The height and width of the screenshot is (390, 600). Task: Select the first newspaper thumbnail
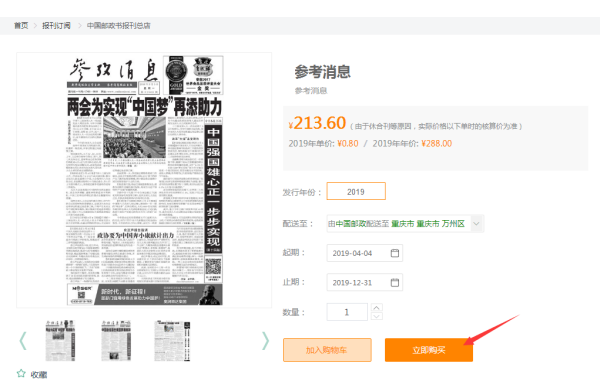point(60,341)
